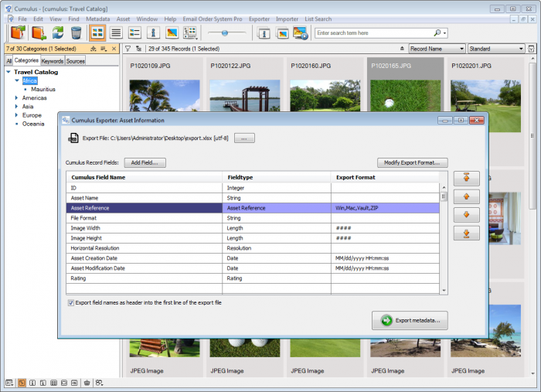This screenshot has height=392, width=541.
Task: Toggle export field names as header checkbox
Action: [x=71, y=302]
